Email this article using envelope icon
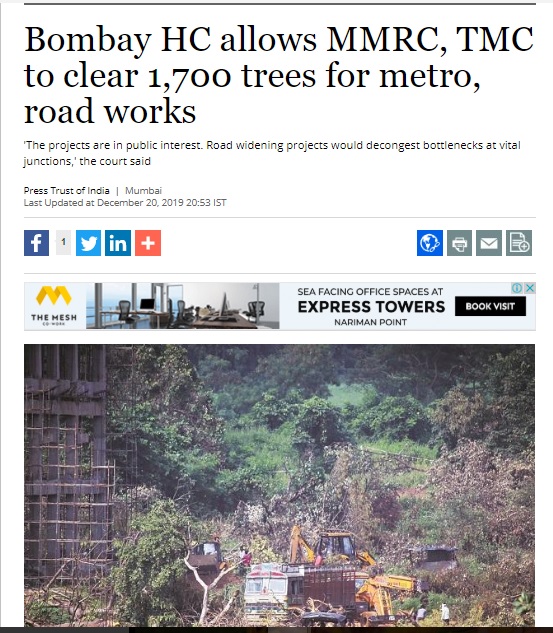Viewport: 553px width, 633px height. (x=489, y=243)
